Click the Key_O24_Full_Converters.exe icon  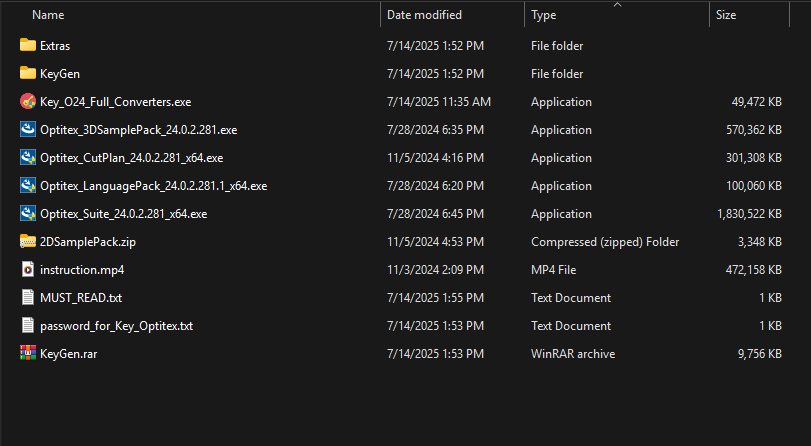tap(27, 101)
